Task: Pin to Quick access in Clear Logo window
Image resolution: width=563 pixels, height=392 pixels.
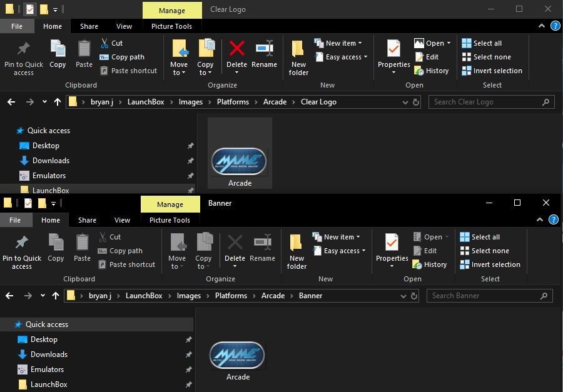Action: tap(24, 59)
